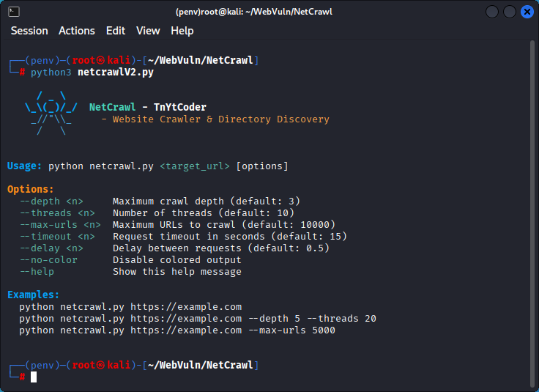Maximize the terminal window
This screenshot has height=392, width=539.
[x=510, y=12]
